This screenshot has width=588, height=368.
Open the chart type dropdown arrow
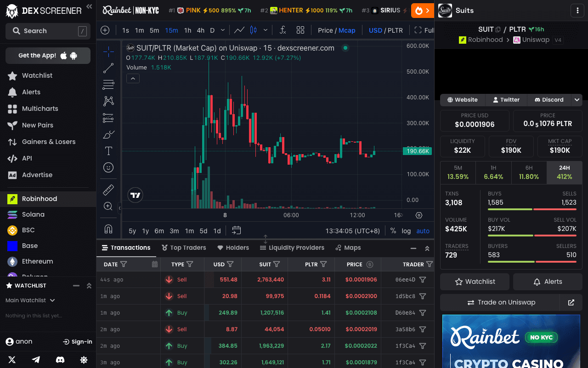click(266, 30)
